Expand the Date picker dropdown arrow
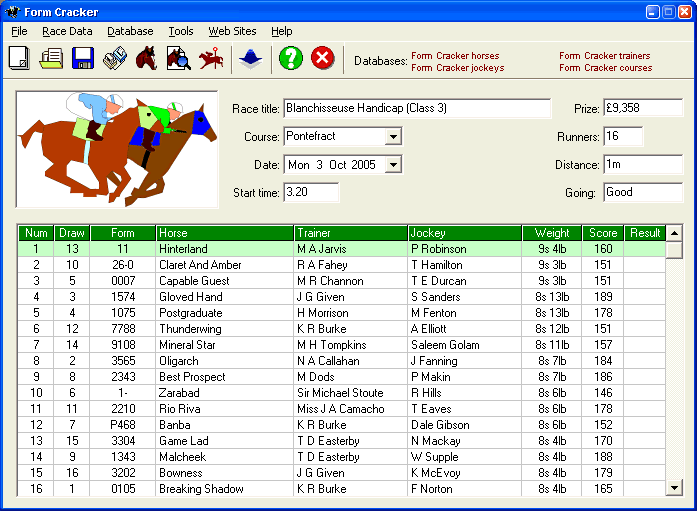Screen dimensions: 697x511 [393, 165]
